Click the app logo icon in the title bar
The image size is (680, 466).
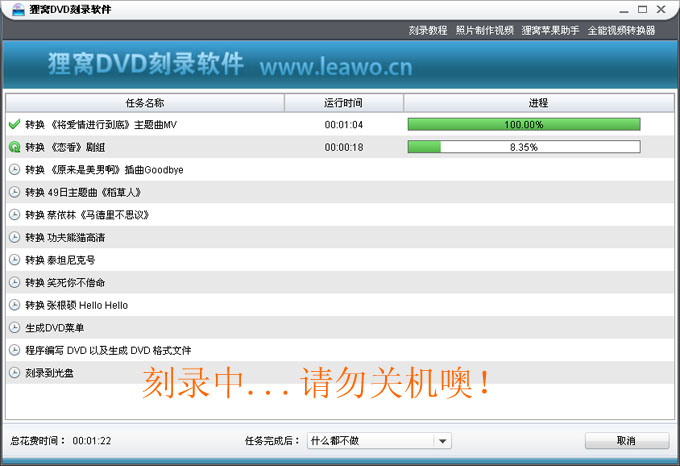coord(18,9)
